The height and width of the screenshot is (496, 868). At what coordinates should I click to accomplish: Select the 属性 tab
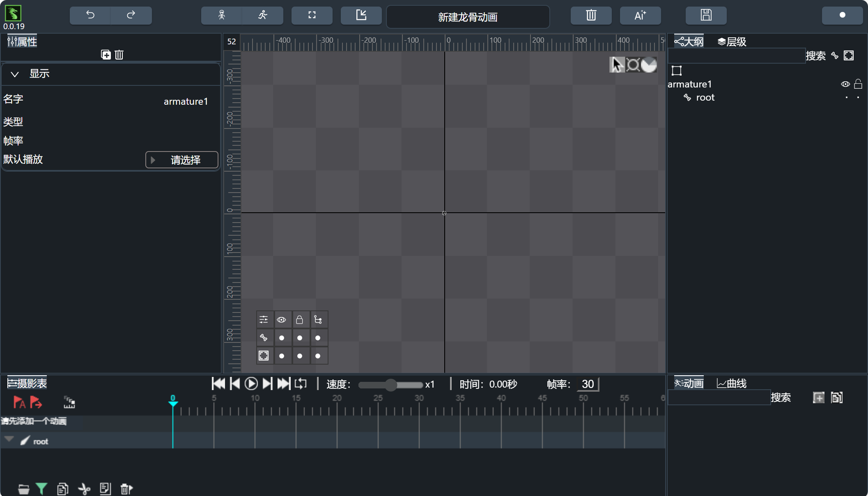click(x=22, y=41)
